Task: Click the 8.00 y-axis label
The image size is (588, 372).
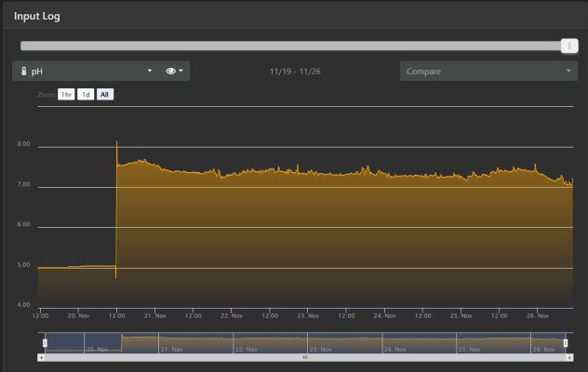Action: [x=23, y=144]
